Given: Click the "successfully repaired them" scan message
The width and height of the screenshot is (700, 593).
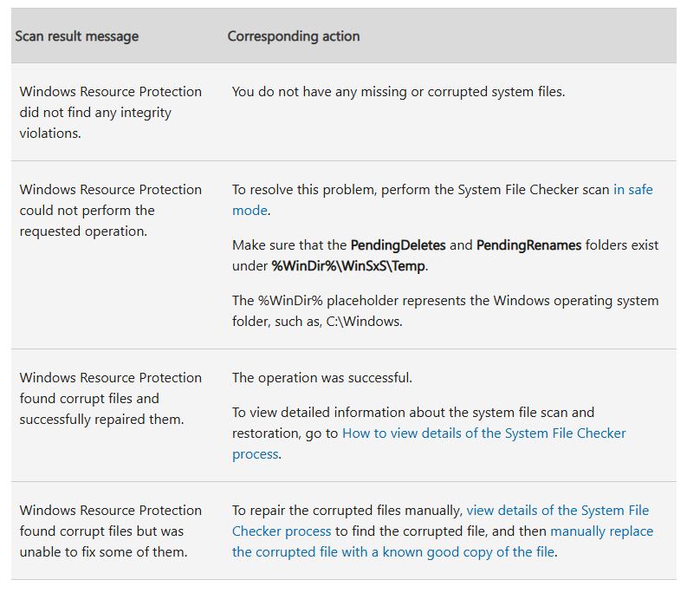Looking at the screenshot, I should tap(101, 420).
